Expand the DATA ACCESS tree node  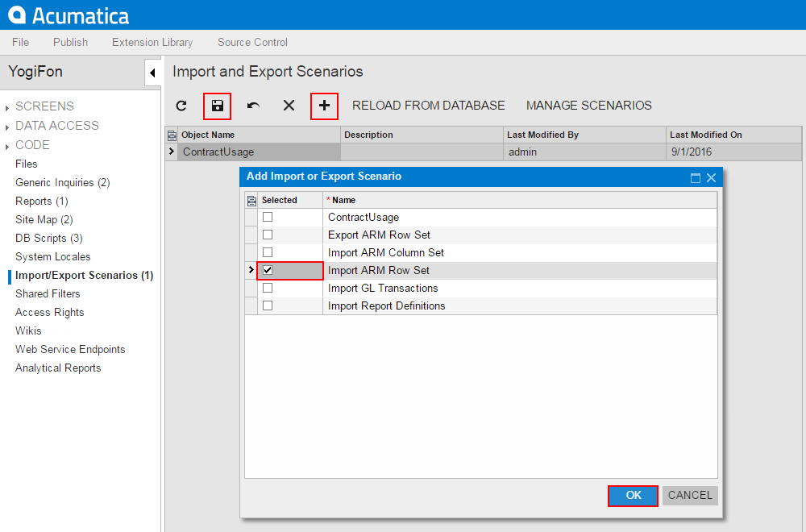(x=8, y=127)
